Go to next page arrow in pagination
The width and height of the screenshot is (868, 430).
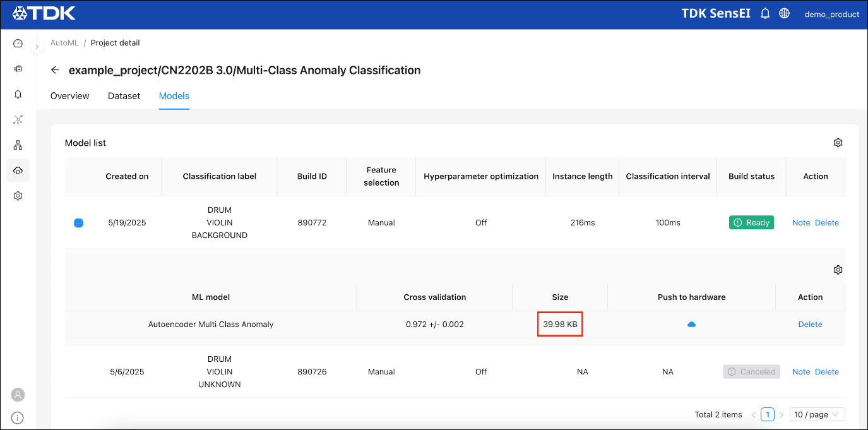click(x=781, y=415)
